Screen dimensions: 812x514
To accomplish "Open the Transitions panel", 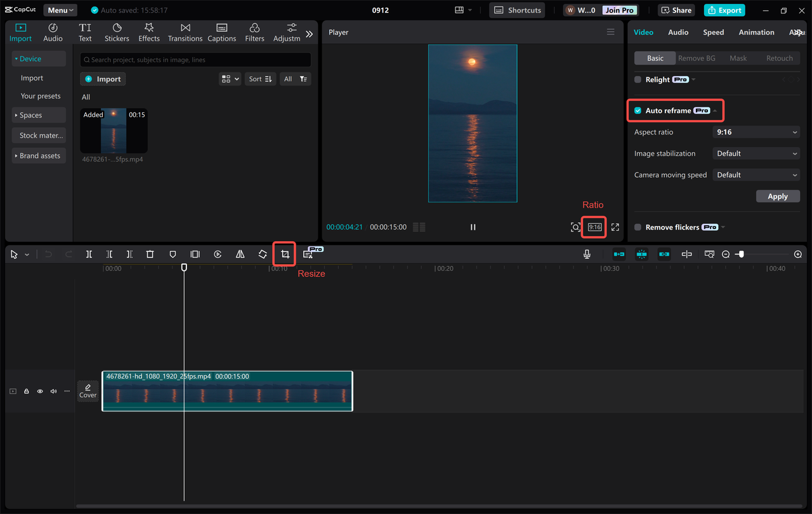I will [185, 32].
